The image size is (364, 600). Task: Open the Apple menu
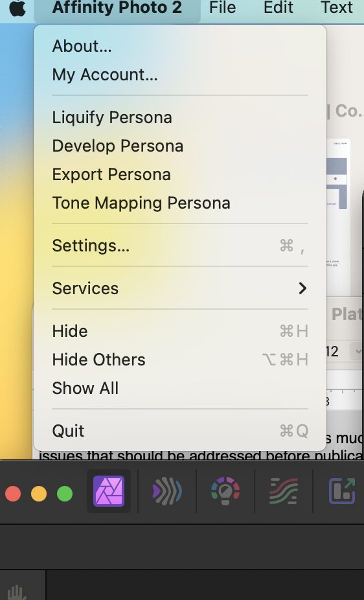pyautogui.click(x=17, y=8)
